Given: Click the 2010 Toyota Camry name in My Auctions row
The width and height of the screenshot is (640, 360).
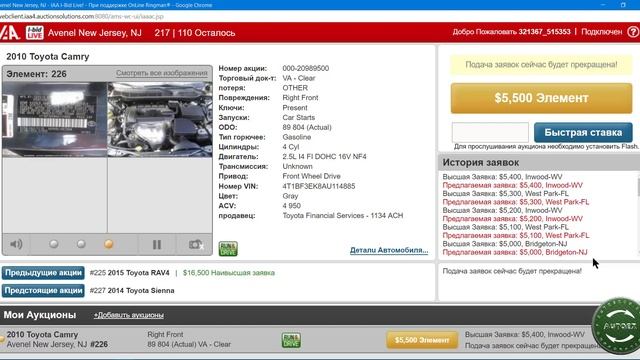Looking at the screenshot, I should pyautogui.click(x=42, y=335).
